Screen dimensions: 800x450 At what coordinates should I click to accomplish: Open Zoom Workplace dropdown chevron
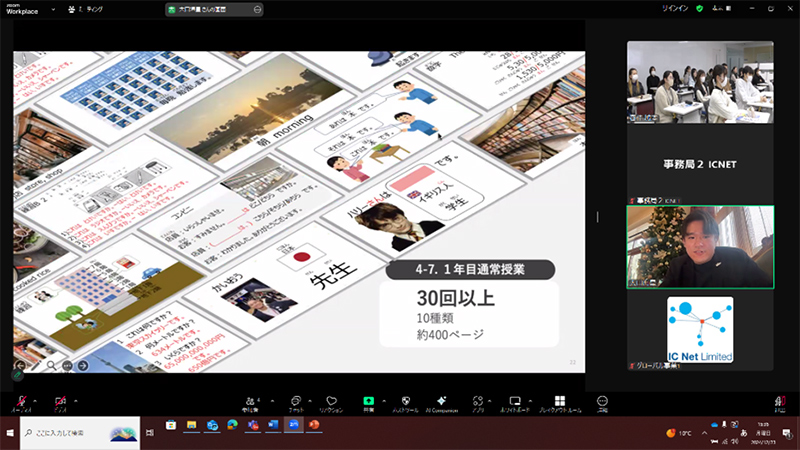point(53,9)
